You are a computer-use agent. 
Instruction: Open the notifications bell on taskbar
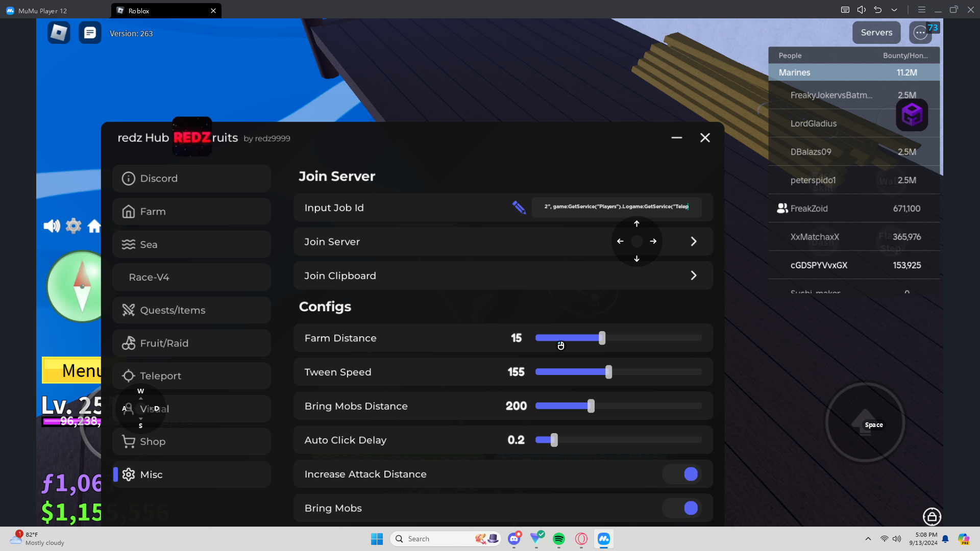coord(945,539)
